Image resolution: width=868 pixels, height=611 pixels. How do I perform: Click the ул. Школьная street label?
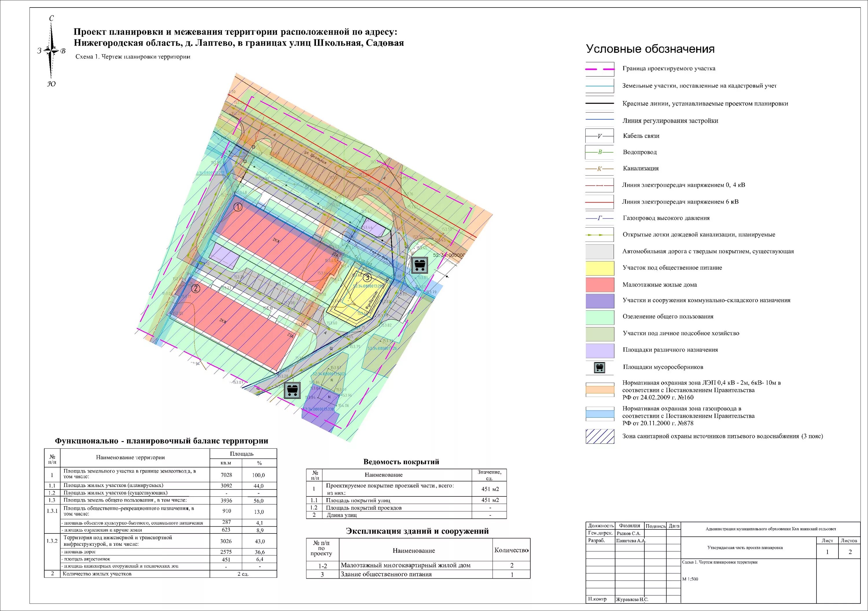(x=315, y=157)
